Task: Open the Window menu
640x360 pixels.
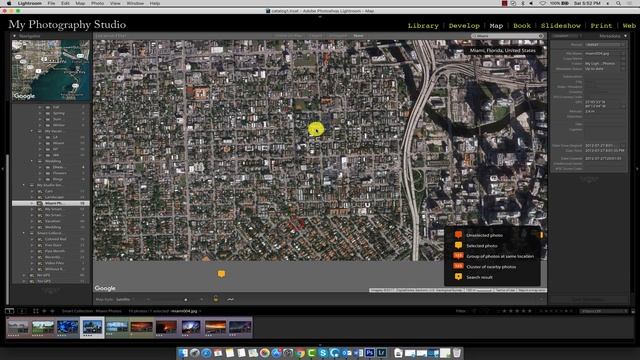Action: coord(135,3)
